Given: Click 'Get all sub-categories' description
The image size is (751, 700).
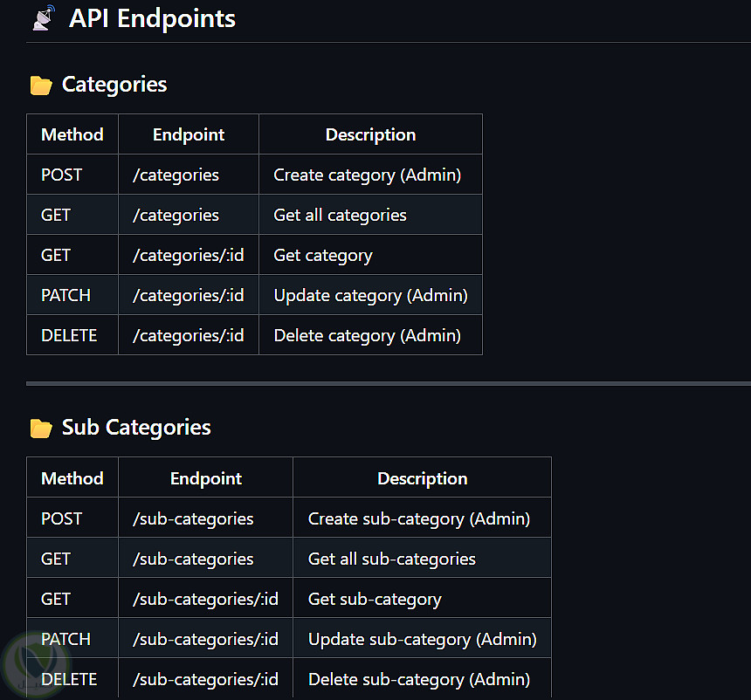Looking at the screenshot, I should pos(391,559).
